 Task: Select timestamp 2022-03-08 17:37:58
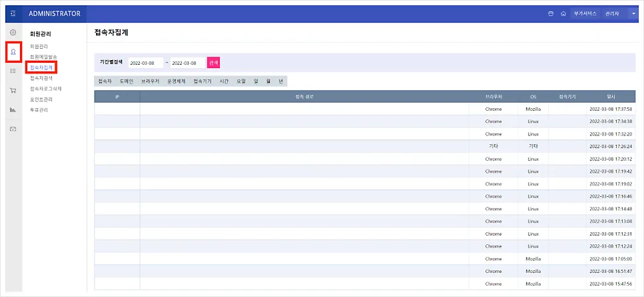(610, 109)
